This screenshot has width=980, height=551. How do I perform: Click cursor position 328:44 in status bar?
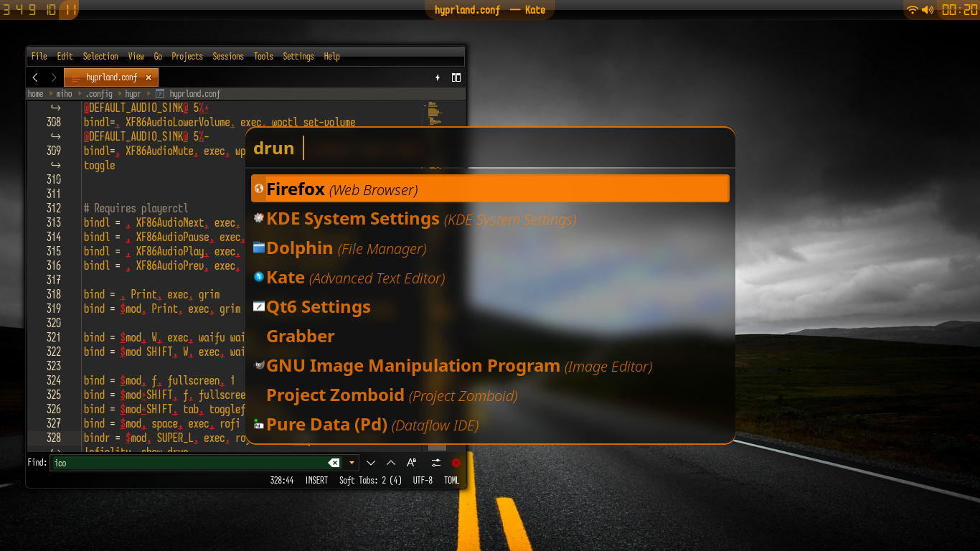(x=282, y=481)
